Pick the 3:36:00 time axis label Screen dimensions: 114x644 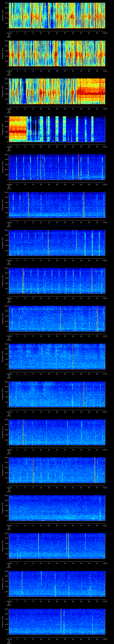9,223
